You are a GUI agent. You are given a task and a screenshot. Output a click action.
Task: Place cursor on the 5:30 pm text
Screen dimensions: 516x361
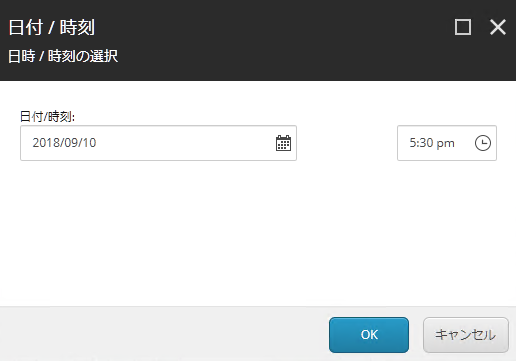coord(432,143)
